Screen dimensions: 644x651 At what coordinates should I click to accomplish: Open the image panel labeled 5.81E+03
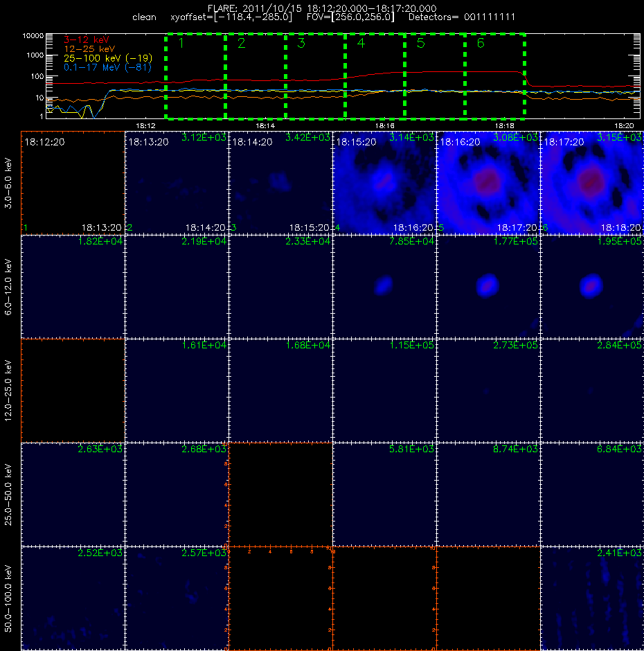click(x=384, y=494)
